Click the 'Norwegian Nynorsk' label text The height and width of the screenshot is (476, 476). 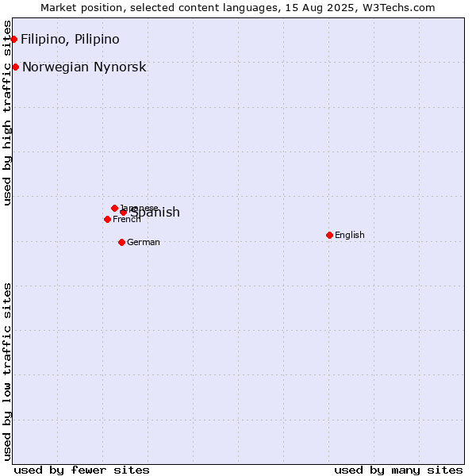pos(84,67)
